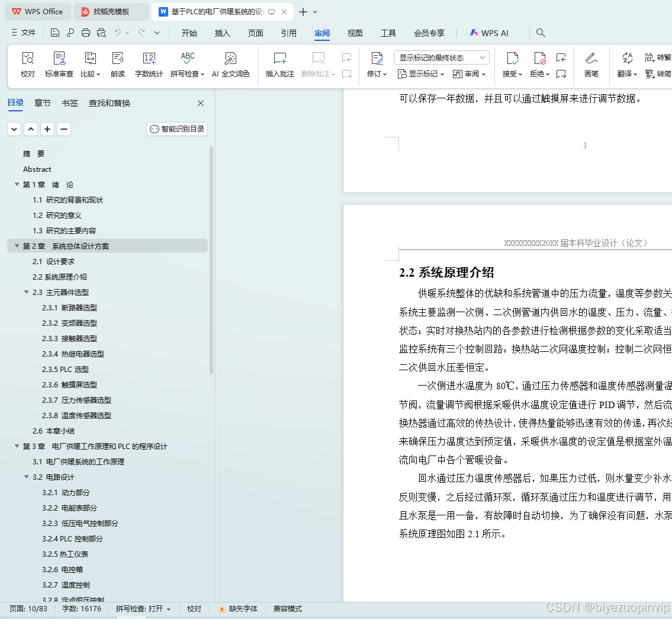Click the 缺失字体 warning in status bar
Screen dimensions: 672x619
coord(238,609)
